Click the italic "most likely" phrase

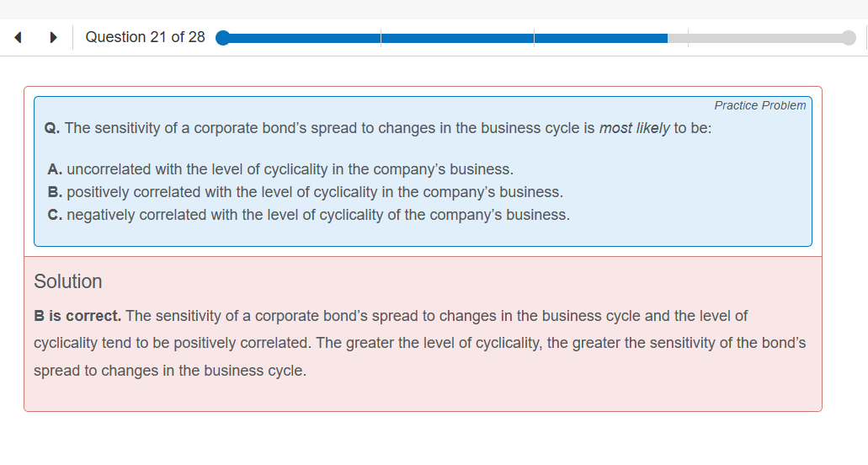pyautogui.click(x=634, y=128)
